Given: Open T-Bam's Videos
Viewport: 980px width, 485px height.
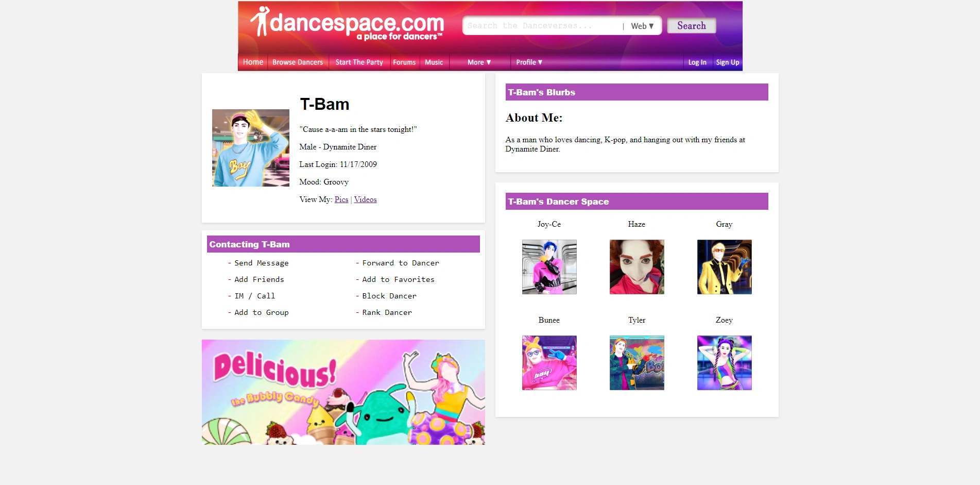Looking at the screenshot, I should (365, 199).
